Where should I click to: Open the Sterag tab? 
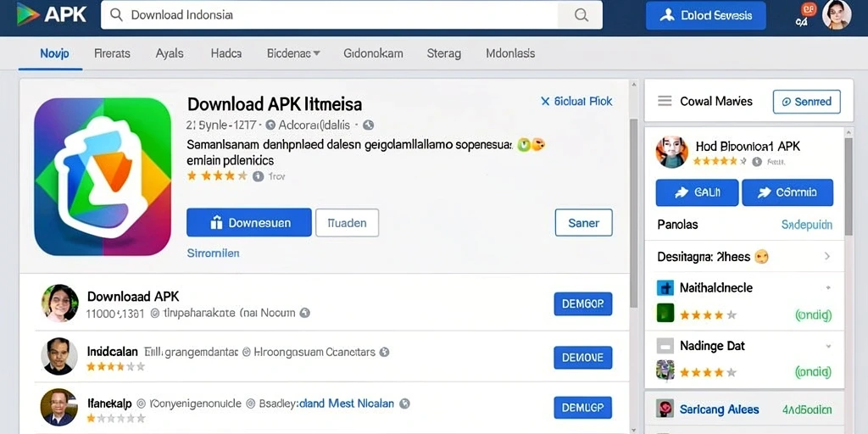pyautogui.click(x=444, y=53)
